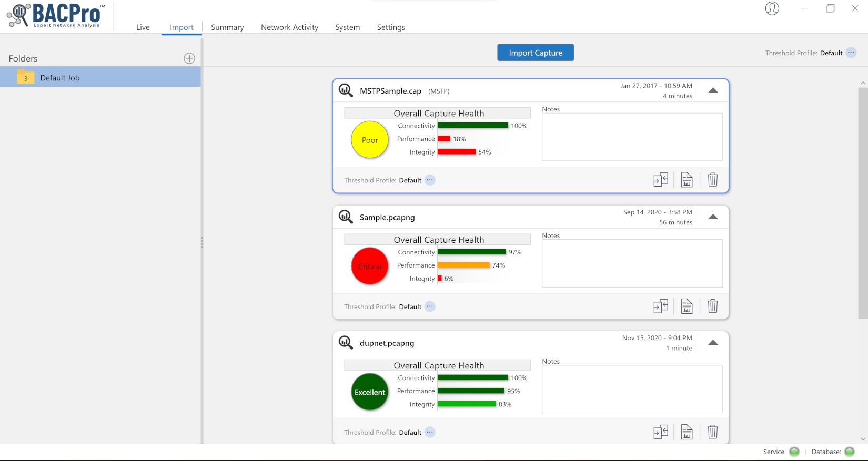
Task: Click the scroll up arrow of capture list
Action: 863,83
